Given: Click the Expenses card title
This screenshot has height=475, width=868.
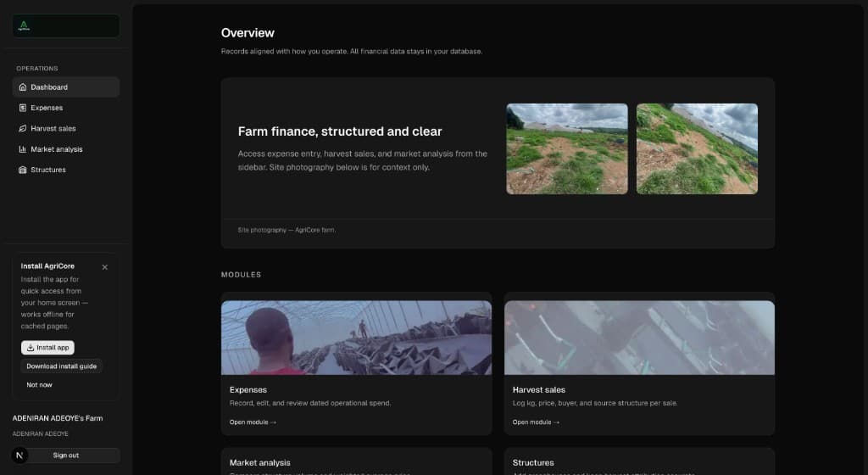Looking at the screenshot, I should (248, 389).
